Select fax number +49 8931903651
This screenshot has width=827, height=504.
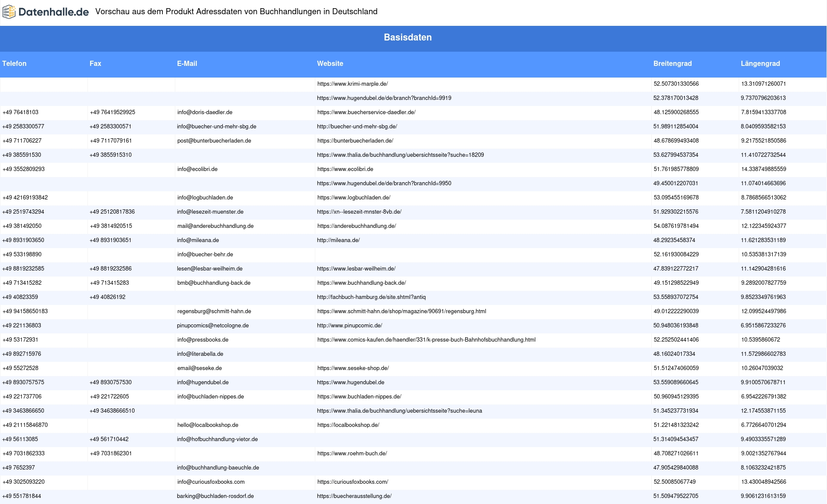point(111,240)
